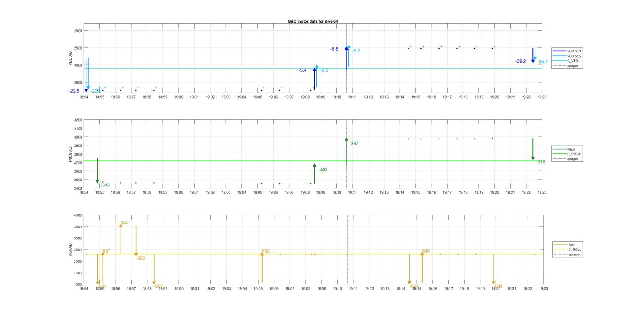
Task: Click the "Roll AD" y-axis label
Action: tap(70, 249)
